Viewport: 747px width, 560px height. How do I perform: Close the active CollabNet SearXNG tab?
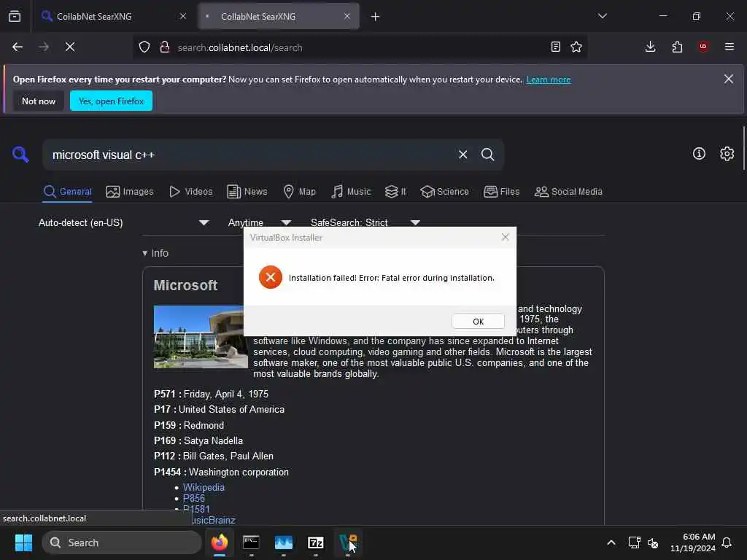(347, 17)
